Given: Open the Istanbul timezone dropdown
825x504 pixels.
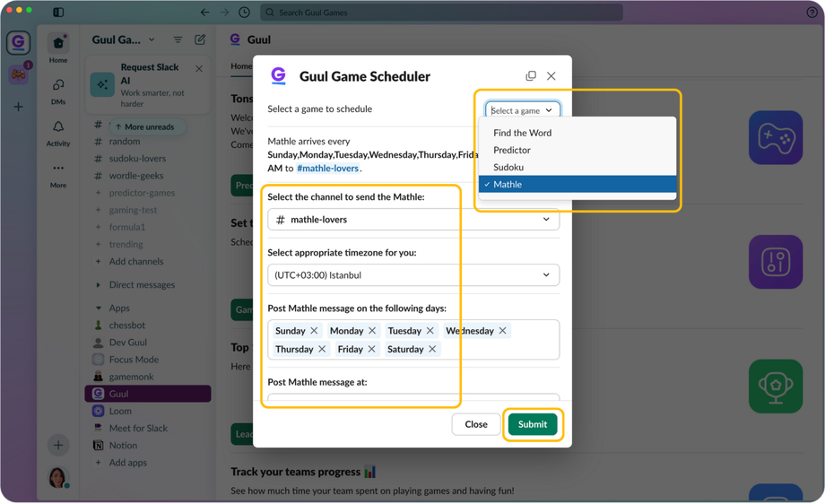Looking at the screenshot, I should pyautogui.click(x=413, y=275).
